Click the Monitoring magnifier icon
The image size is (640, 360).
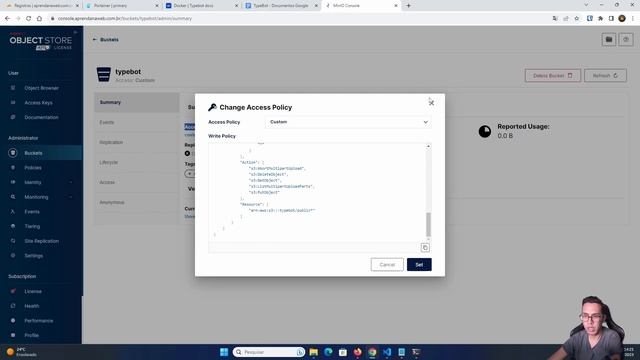click(13, 197)
